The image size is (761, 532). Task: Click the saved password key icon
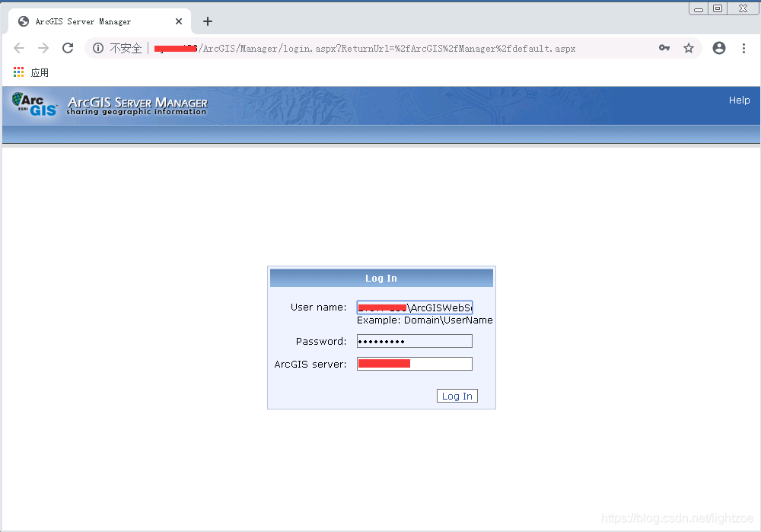[x=664, y=48]
